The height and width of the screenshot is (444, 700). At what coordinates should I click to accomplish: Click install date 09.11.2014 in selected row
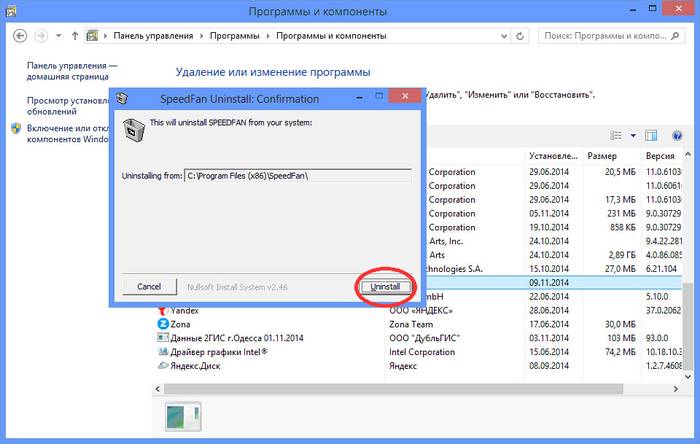click(x=549, y=282)
